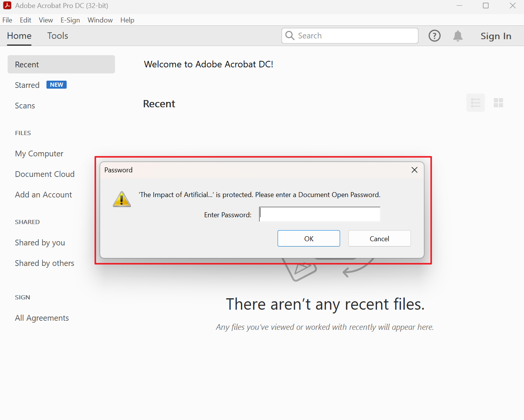Switch to the Tools tab
Viewport: 524px width, 420px height.
(x=58, y=36)
